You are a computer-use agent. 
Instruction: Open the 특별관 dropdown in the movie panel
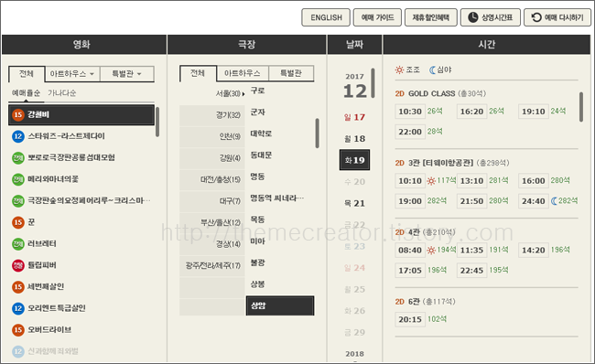(x=126, y=74)
